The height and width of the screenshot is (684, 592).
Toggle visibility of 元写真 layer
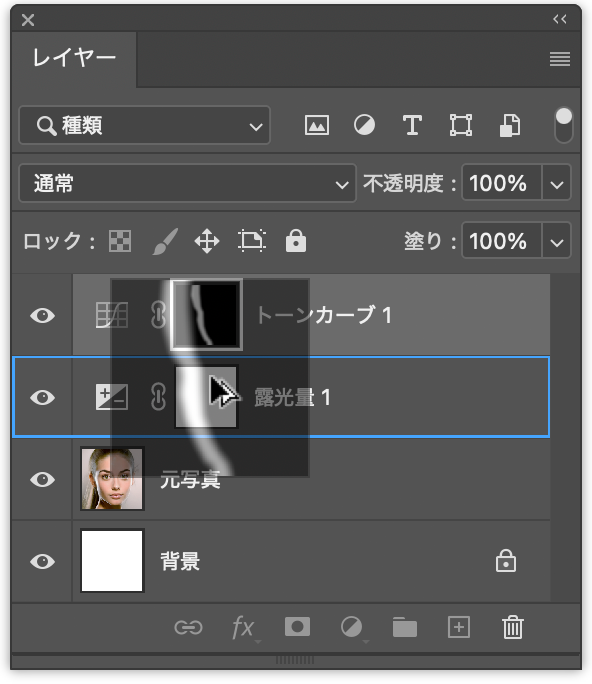point(42,479)
